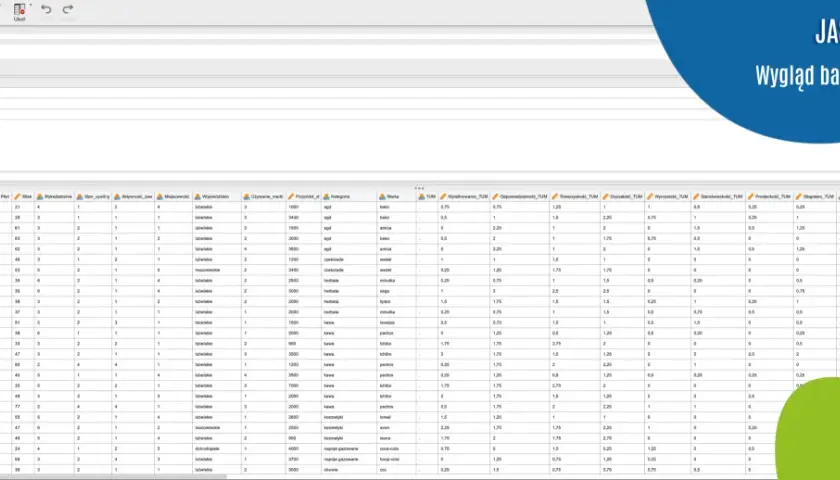Click the pencil icon of the Odpowiedzialność_TUM column
Screen dimensions: 840x480
tap(496, 197)
